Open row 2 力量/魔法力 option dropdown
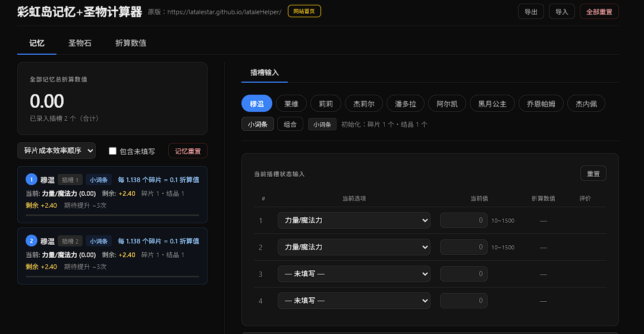644x334 pixels. pos(354,247)
